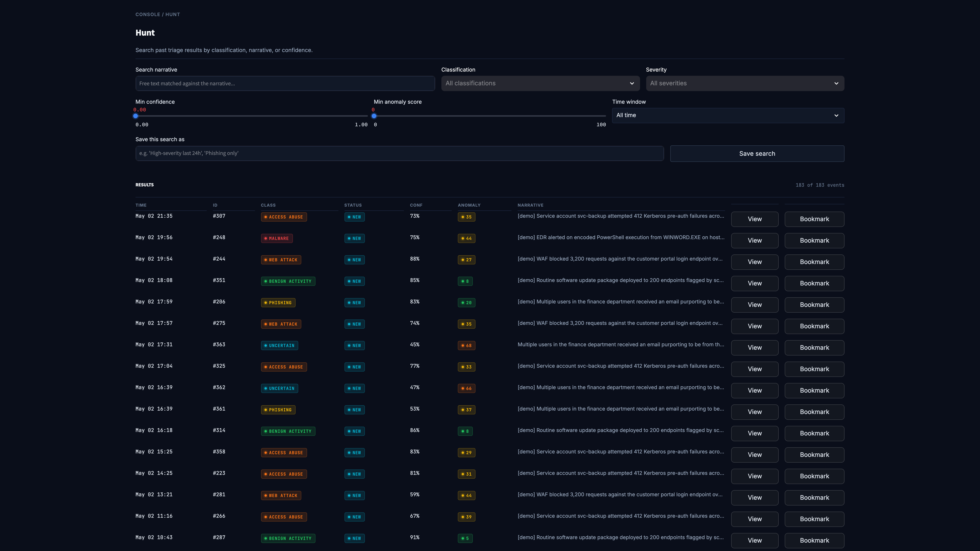Open the Classification dropdown

click(x=540, y=83)
